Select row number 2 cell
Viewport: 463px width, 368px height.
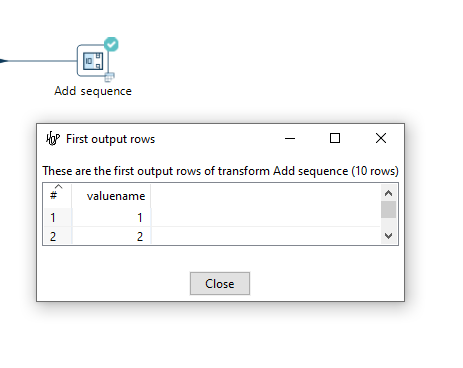tap(57, 236)
